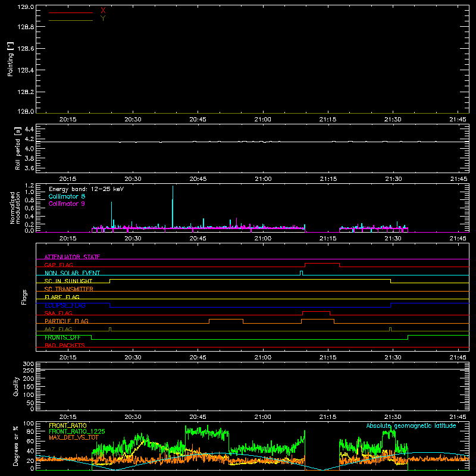
Task: Select the red legend line for X
Action: (71, 12)
